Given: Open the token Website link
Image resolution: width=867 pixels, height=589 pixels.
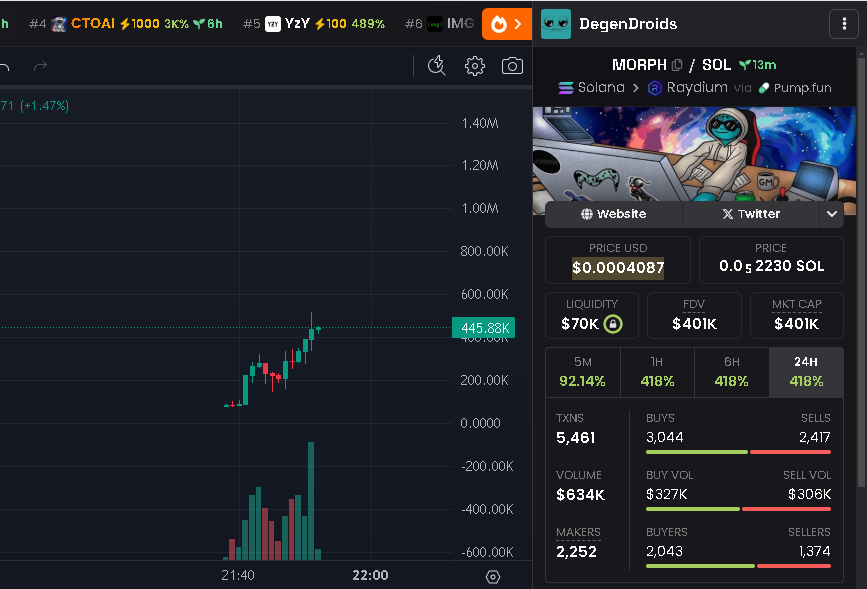Looking at the screenshot, I should [x=614, y=214].
